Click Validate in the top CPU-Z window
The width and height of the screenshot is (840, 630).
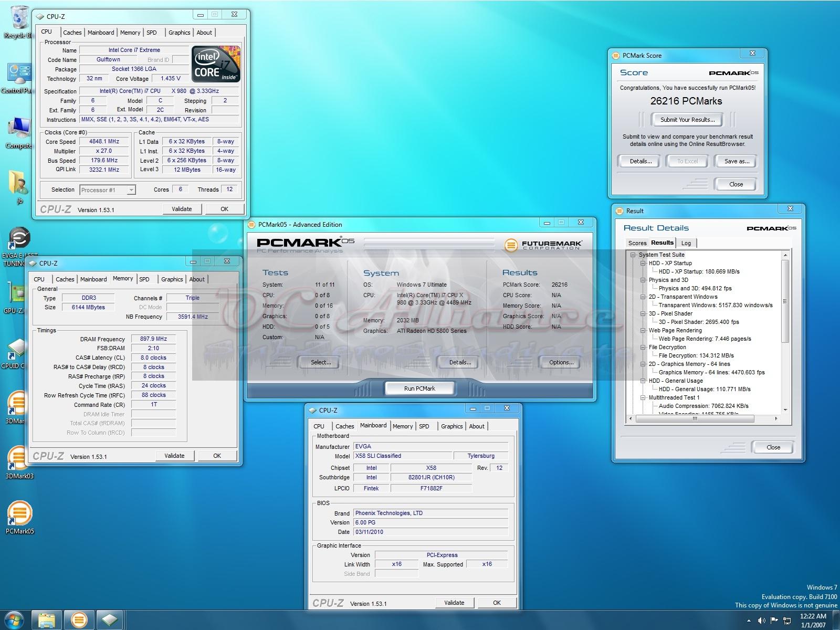click(x=182, y=209)
